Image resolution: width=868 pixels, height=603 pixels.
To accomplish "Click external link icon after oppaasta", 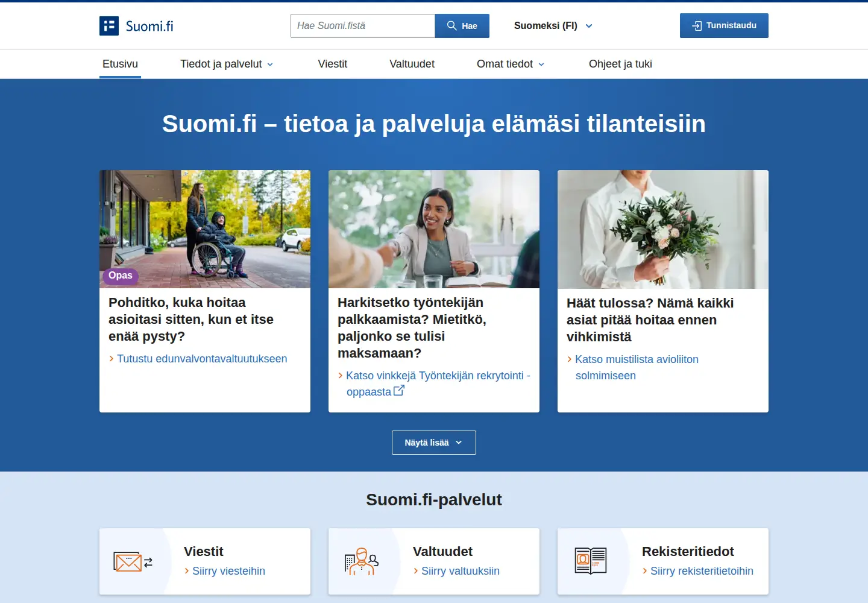I will click(x=399, y=391).
